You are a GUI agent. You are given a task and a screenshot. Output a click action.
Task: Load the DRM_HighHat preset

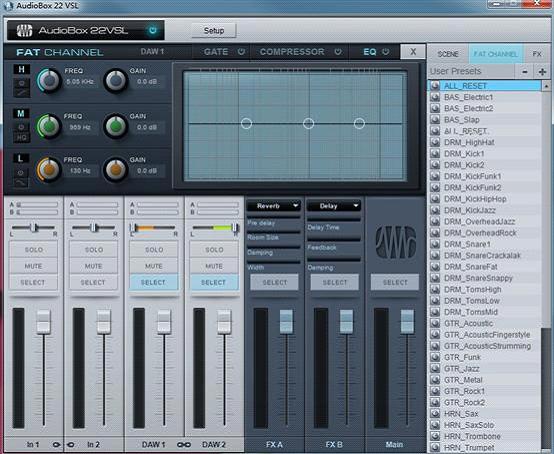click(484, 142)
